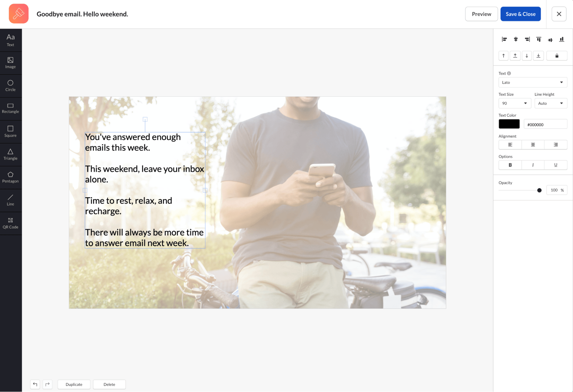
Task: Bring the element to front
Action: (x=515, y=56)
